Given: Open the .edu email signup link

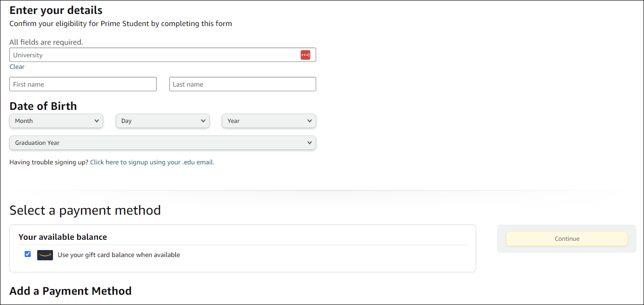Looking at the screenshot, I should [x=152, y=163].
